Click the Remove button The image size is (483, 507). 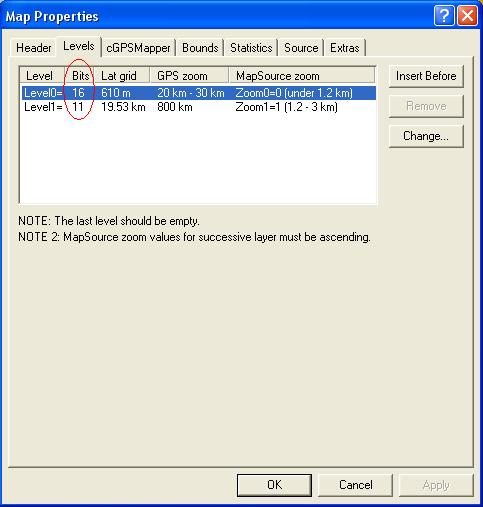pos(426,106)
